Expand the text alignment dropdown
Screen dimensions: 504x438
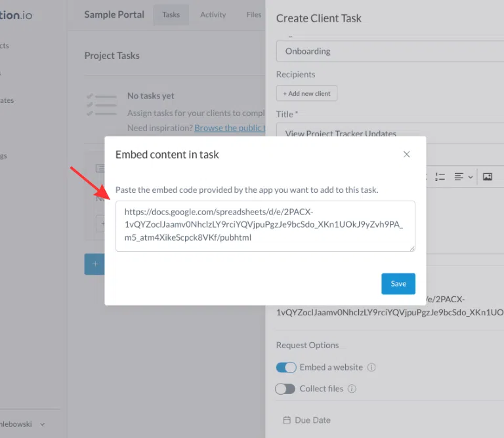pyautogui.click(x=464, y=177)
